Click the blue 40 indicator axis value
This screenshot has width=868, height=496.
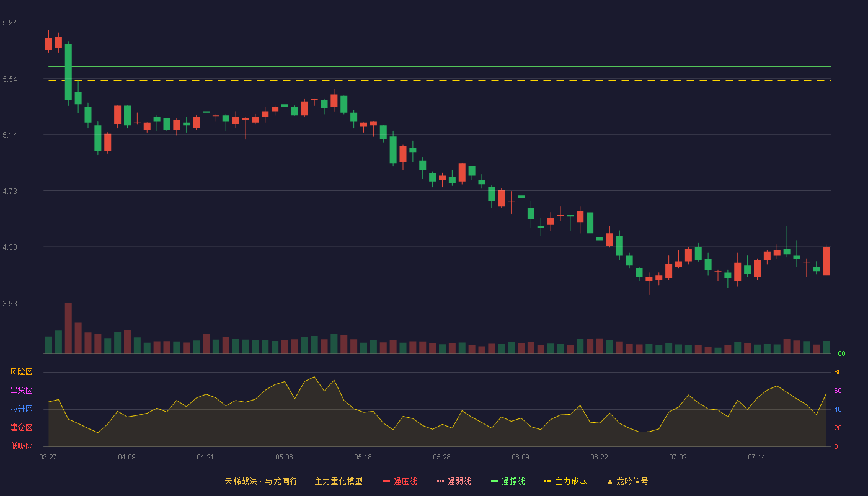click(x=838, y=409)
